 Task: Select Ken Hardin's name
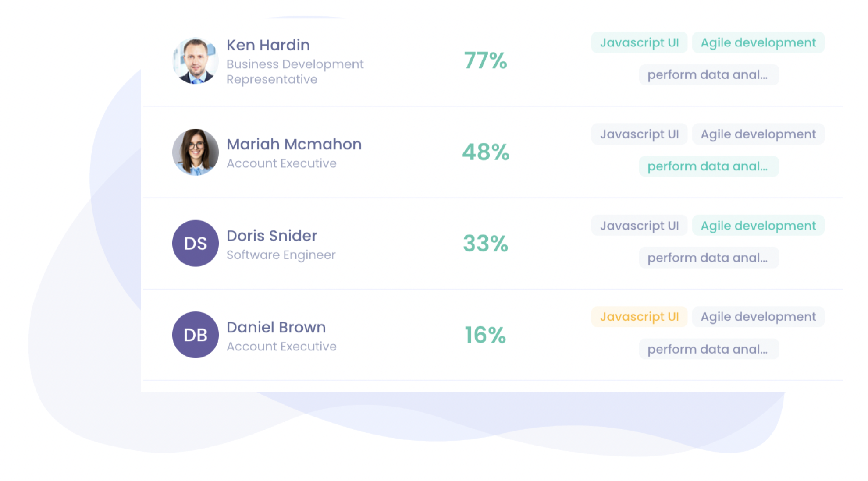(x=268, y=45)
